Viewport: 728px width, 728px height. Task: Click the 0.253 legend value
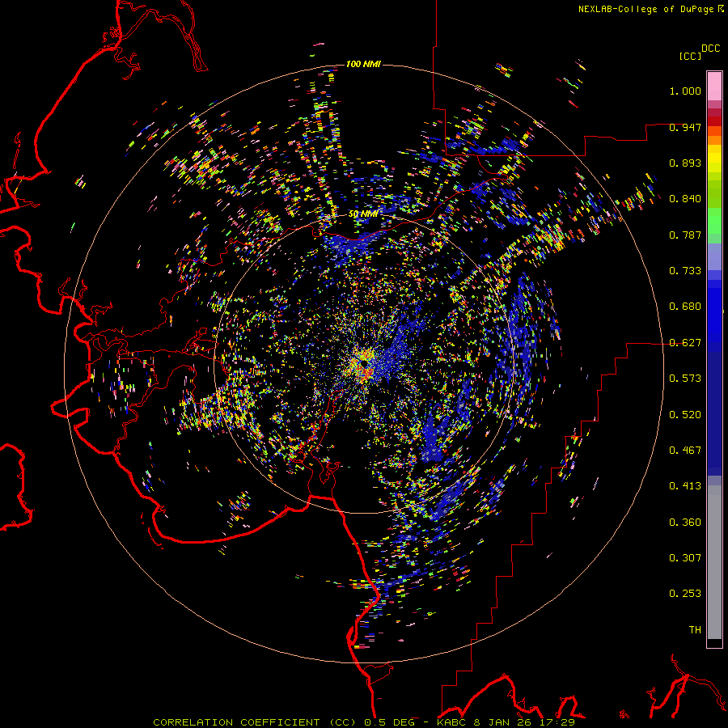pos(685,594)
